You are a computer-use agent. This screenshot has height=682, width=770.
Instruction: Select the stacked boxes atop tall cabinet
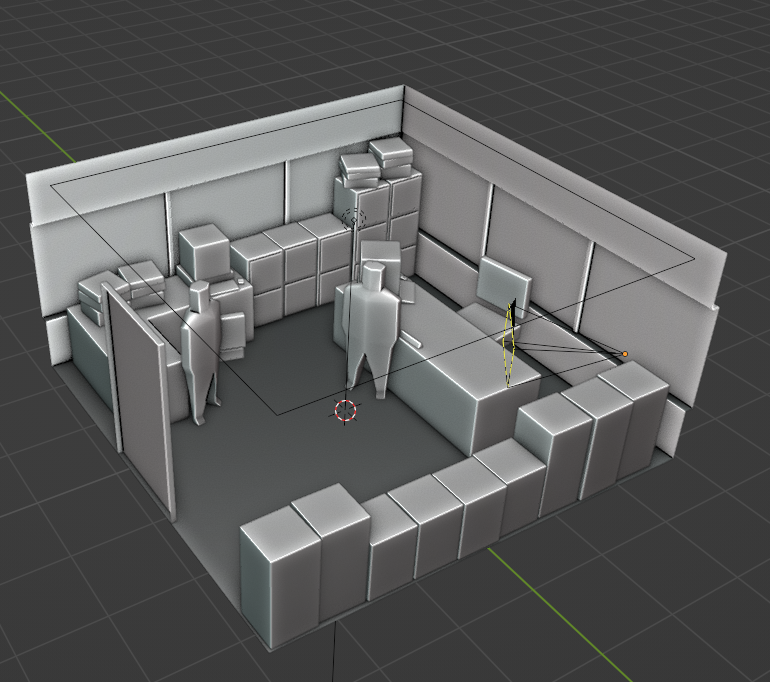tap(377, 162)
